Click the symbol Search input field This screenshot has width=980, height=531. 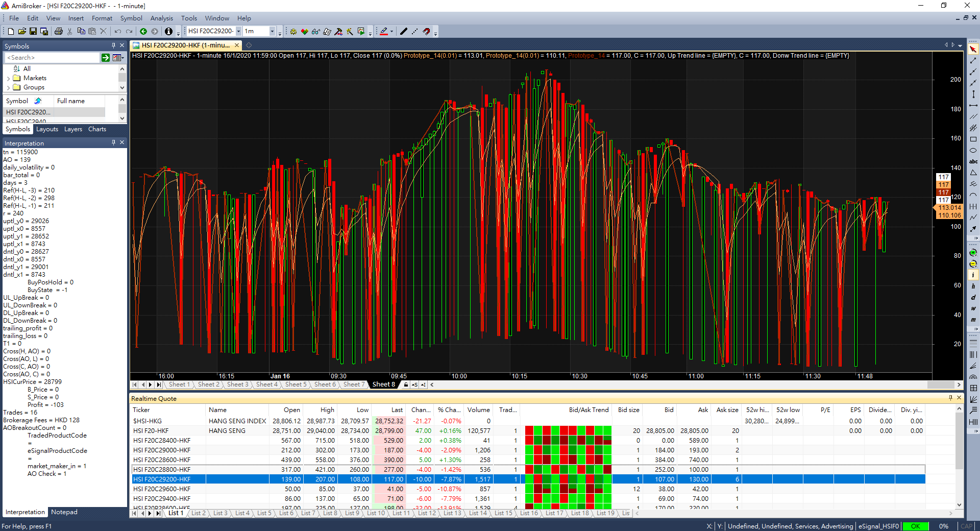(x=52, y=58)
